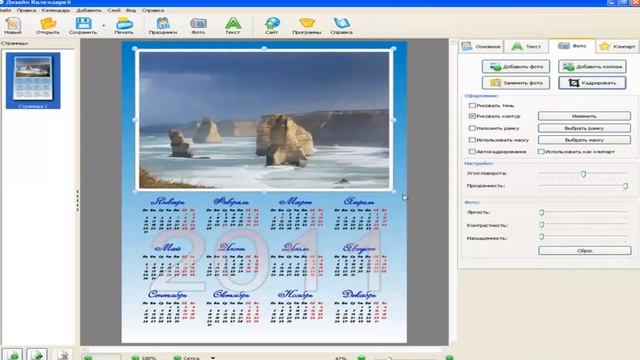The width and height of the screenshot is (640, 360).
Task: Switch to the Текст tab in the right panel
Action: [526, 47]
